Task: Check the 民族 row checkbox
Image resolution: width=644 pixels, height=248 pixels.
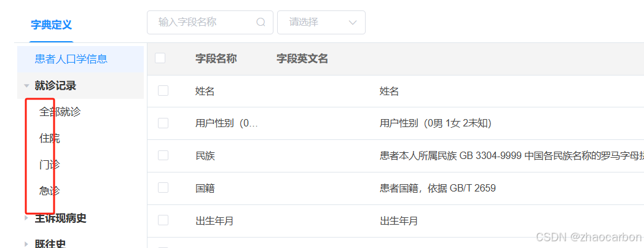Action: [163, 155]
